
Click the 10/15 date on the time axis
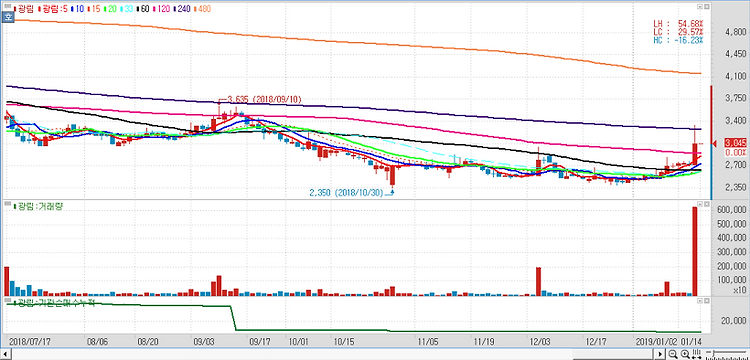click(344, 342)
